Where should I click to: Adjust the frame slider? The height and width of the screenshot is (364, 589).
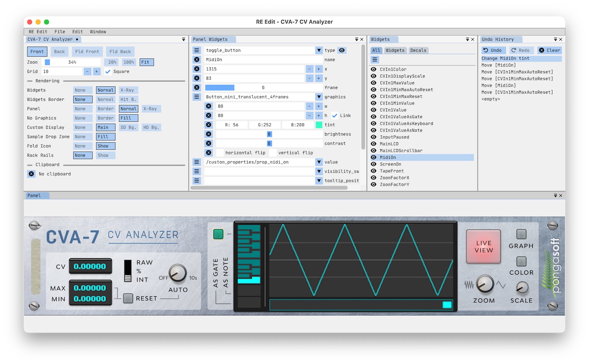coord(263,88)
